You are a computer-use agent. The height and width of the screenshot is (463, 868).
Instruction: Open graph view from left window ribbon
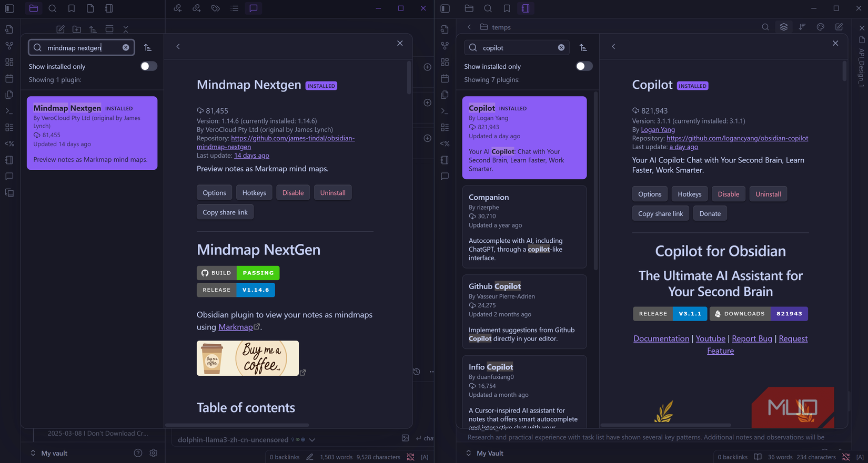click(x=9, y=46)
